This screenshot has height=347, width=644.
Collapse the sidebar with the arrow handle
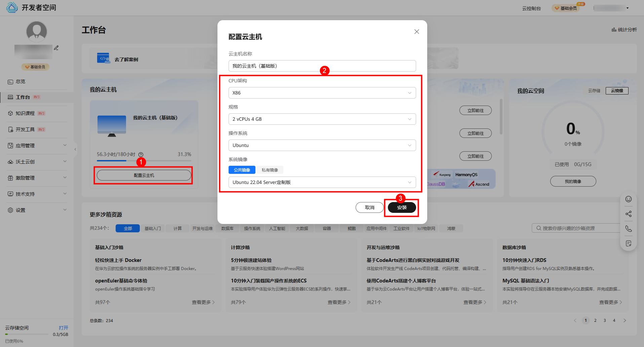(75, 149)
